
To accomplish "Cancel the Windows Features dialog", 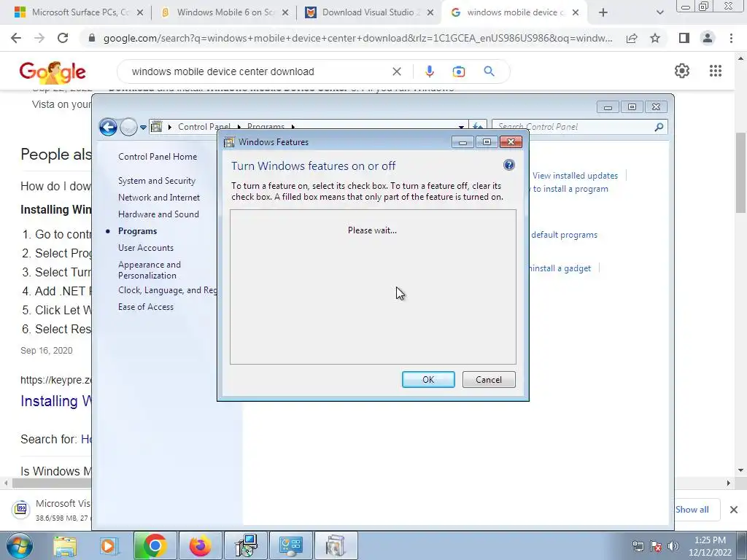I will tap(488, 379).
